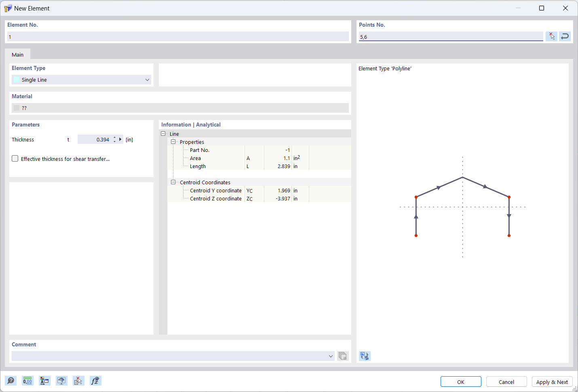Toggle the fx formula visibility icon
The height and width of the screenshot is (392, 578).
(95, 381)
